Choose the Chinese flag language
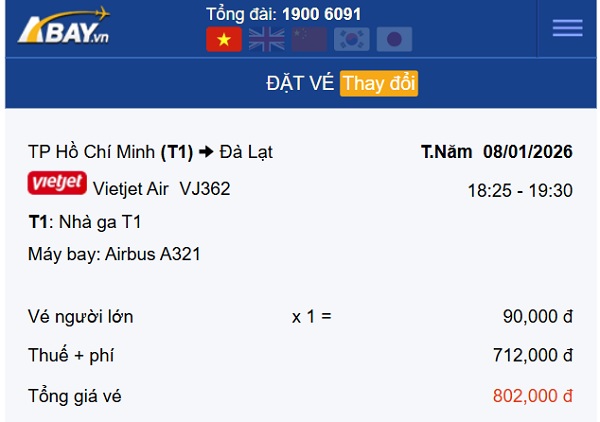600x422 pixels. (309, 39)
